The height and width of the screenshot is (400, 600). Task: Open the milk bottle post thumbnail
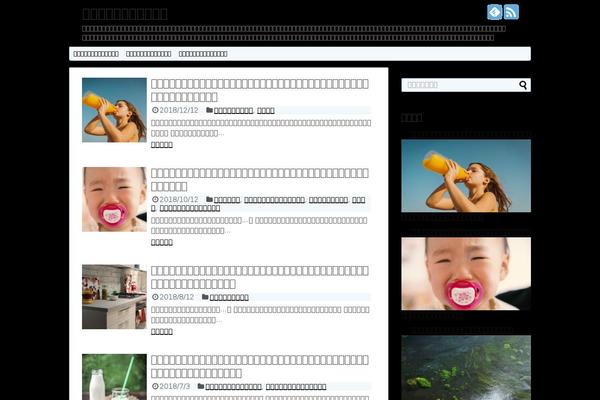click(114, 377)
